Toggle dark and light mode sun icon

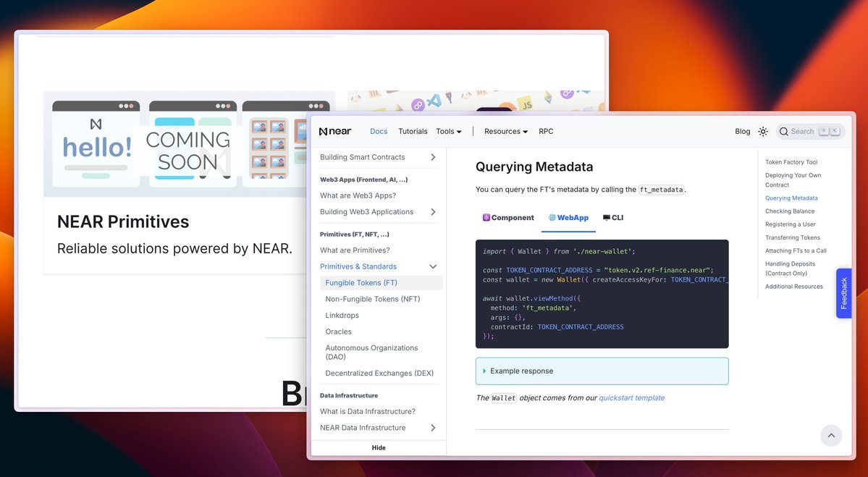point(763,132)
